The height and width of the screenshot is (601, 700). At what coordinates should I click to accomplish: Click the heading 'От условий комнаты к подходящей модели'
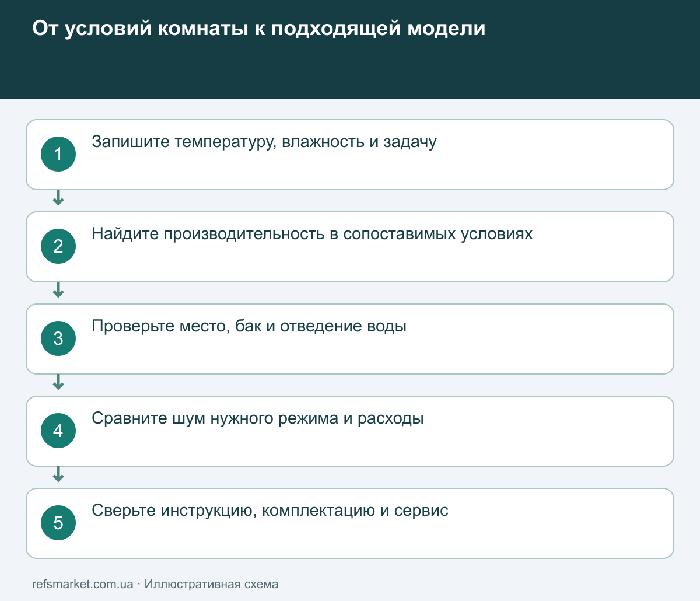259,29
